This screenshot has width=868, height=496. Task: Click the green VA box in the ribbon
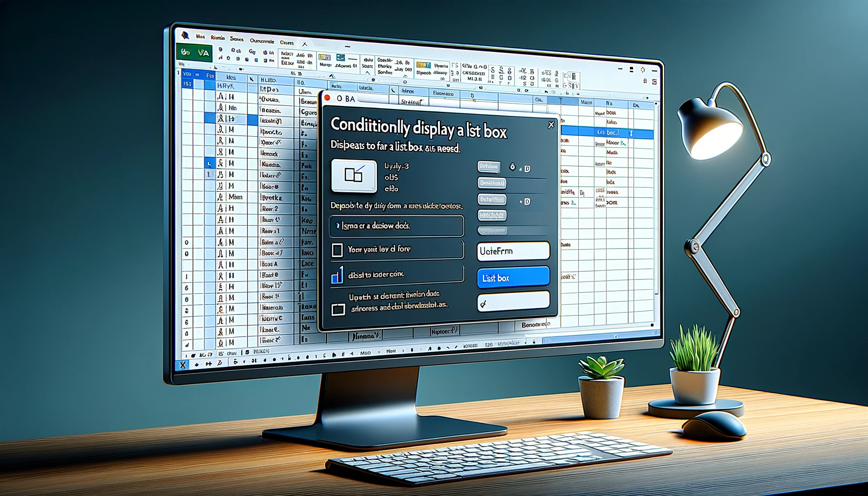pos(194,52)
